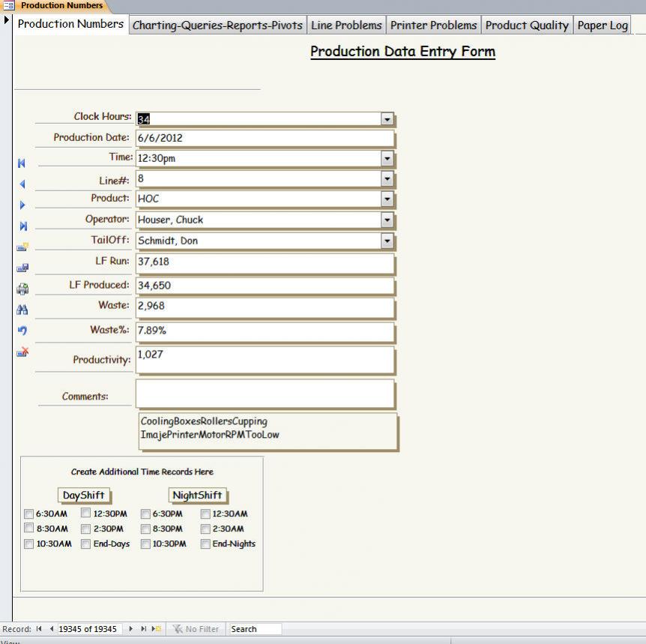The width and height of the screenshot is (646, 644).
Task: Check the 10:30AM checkbox
Action: (x=28, y=544)
